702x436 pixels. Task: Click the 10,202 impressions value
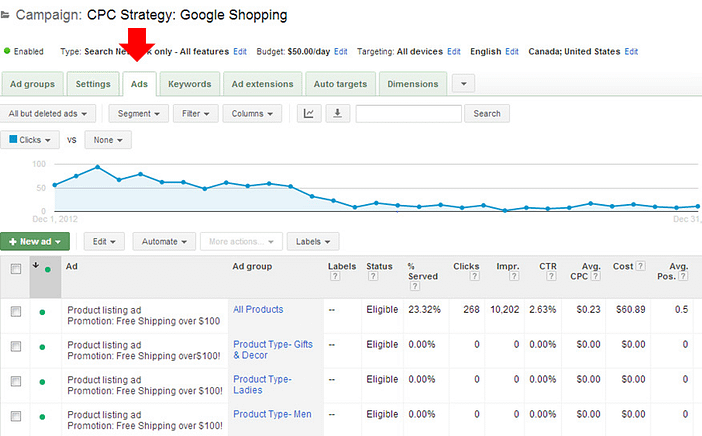505,309
